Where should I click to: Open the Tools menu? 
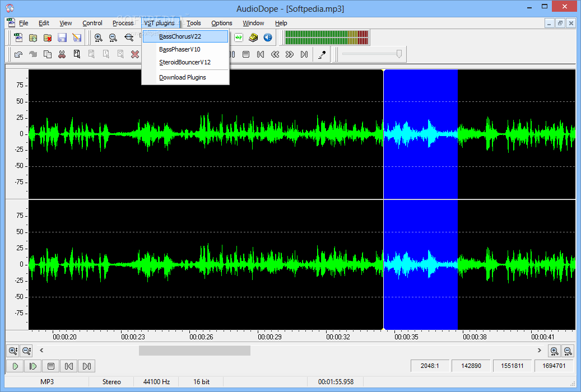193,23
